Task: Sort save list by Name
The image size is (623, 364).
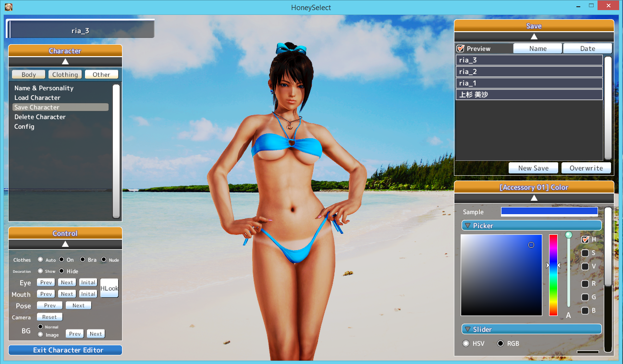Action: 538,49
